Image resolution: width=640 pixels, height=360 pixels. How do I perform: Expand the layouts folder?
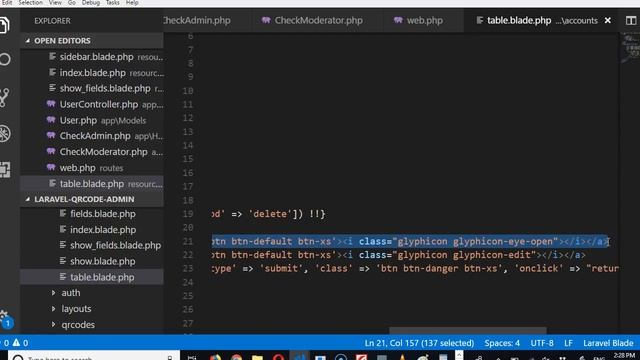[92, 309]
